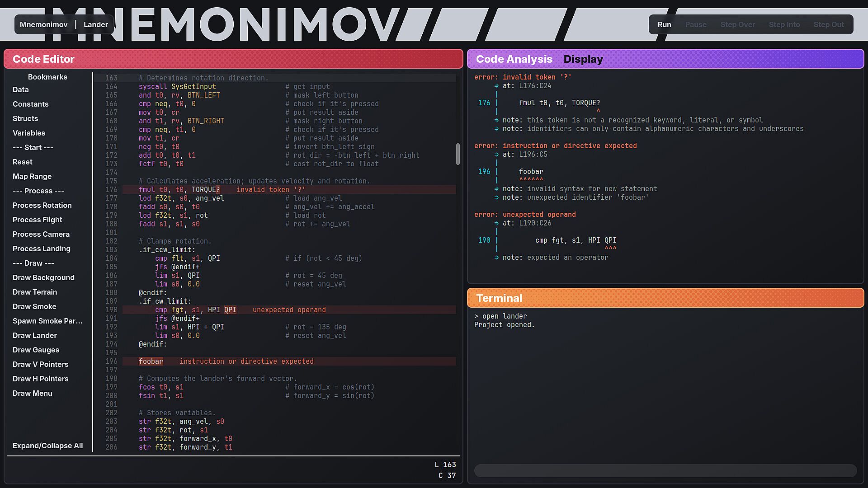The image size is (868, 488).
Task: Go to Draw Terrain bookmark
Action: pyautogui.click(x=35, y=292)
